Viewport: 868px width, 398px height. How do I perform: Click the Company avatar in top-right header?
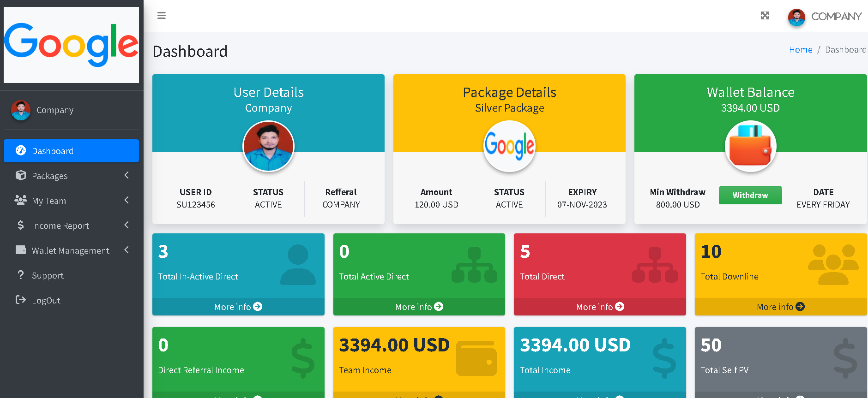pyautogui.click(x=796, y=17)
